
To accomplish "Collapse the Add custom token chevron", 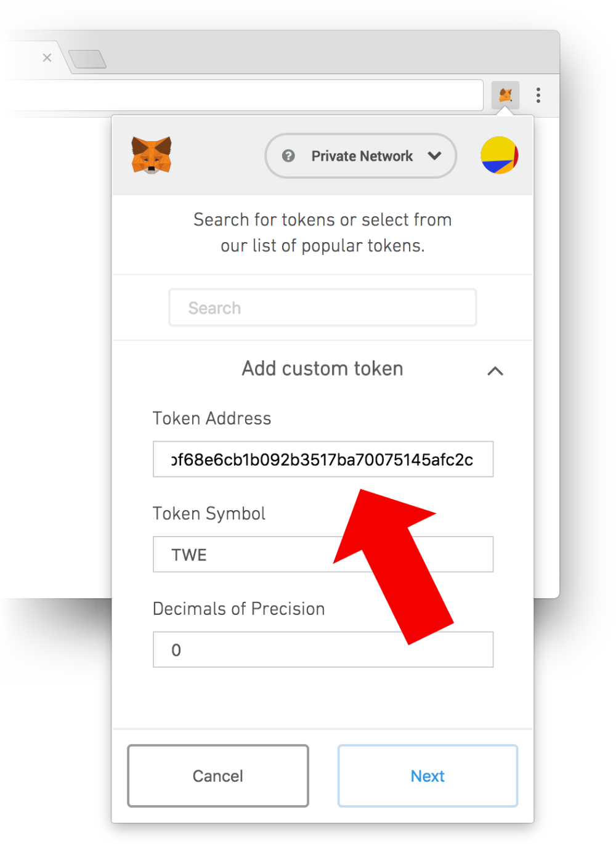I will (495, 371).
